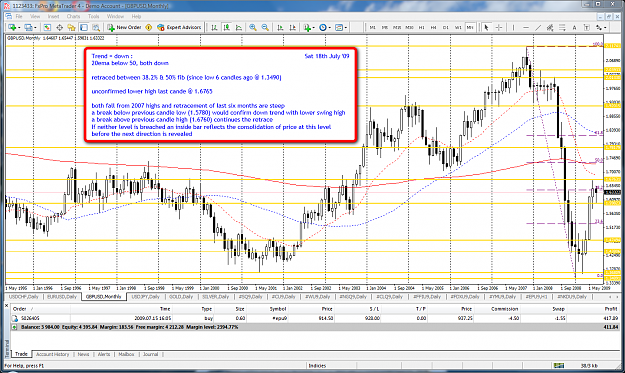This screenshot has width=625, height=373.
Task: Open the Profiles toolbar icon
Action: click(x=28, y=27)
